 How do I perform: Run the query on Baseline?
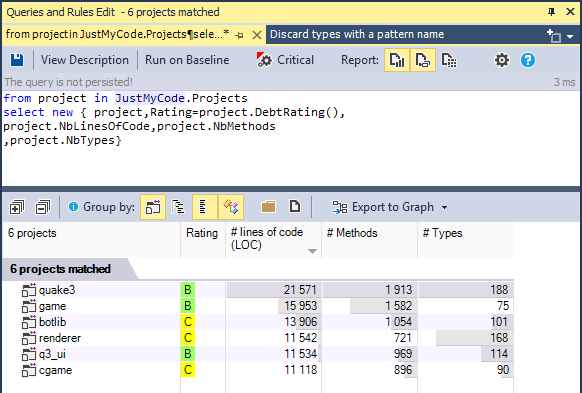click(x=187, y=60)
